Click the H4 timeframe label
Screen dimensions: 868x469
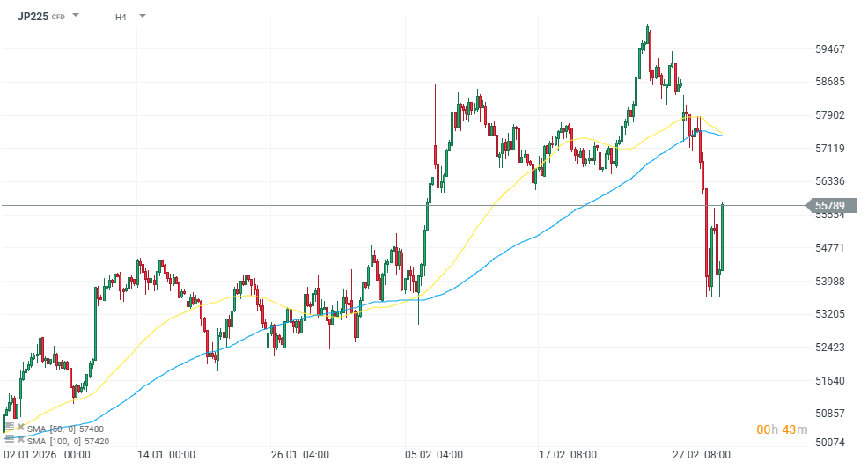coord(120,16)
